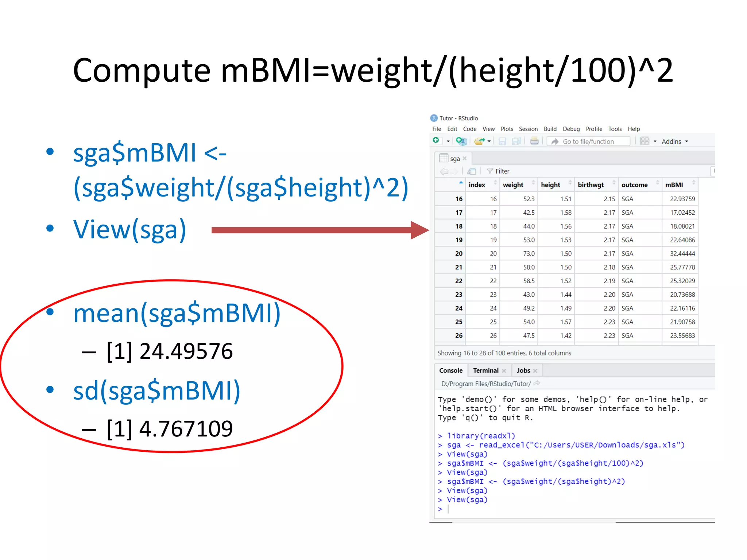The width and height of the screenshot is (747, 560).
Task: Click the row-number sort arrow
Action: tap(461, 182)
